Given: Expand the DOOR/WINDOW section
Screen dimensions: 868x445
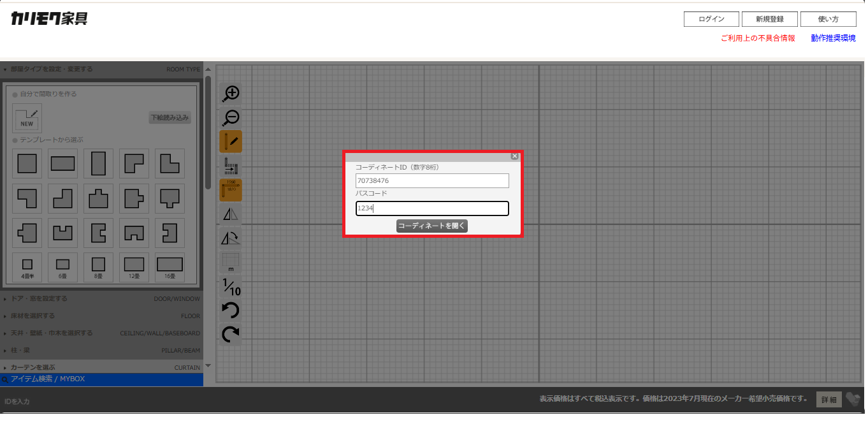Looking at the screenshot, I should (x=102, y=298).
